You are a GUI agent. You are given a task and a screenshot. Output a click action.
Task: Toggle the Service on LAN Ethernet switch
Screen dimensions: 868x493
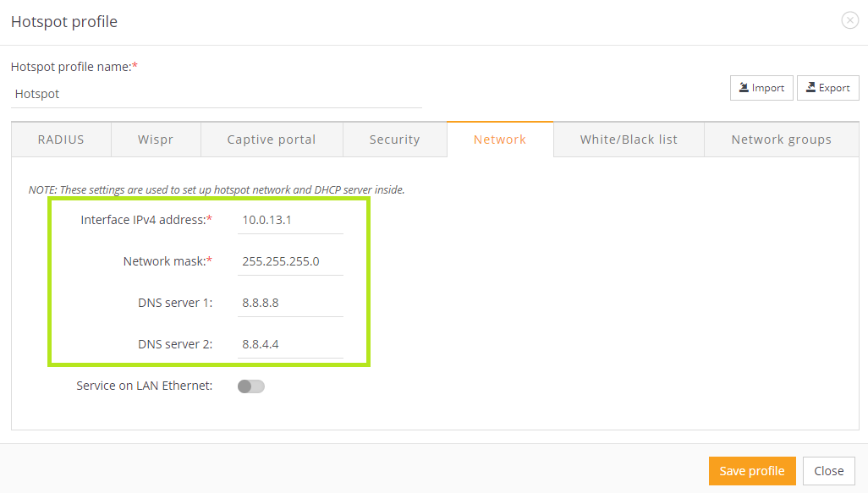[251, 386]
